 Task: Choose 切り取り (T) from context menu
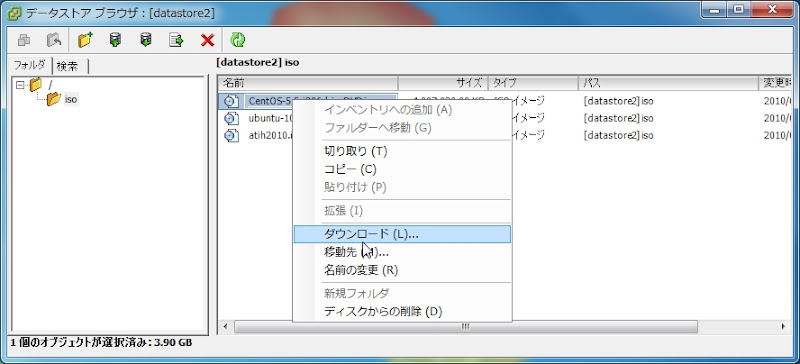pyautogui.click(x=402, y=151)
